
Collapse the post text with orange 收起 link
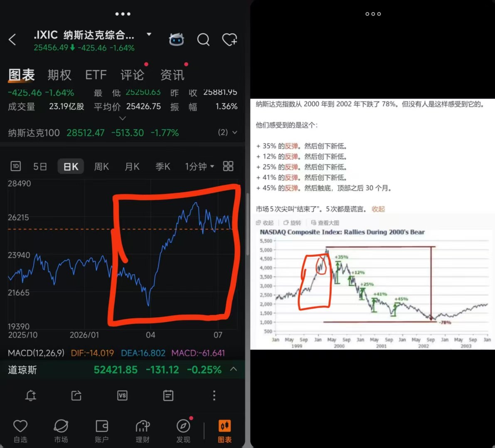pos(378,209)
